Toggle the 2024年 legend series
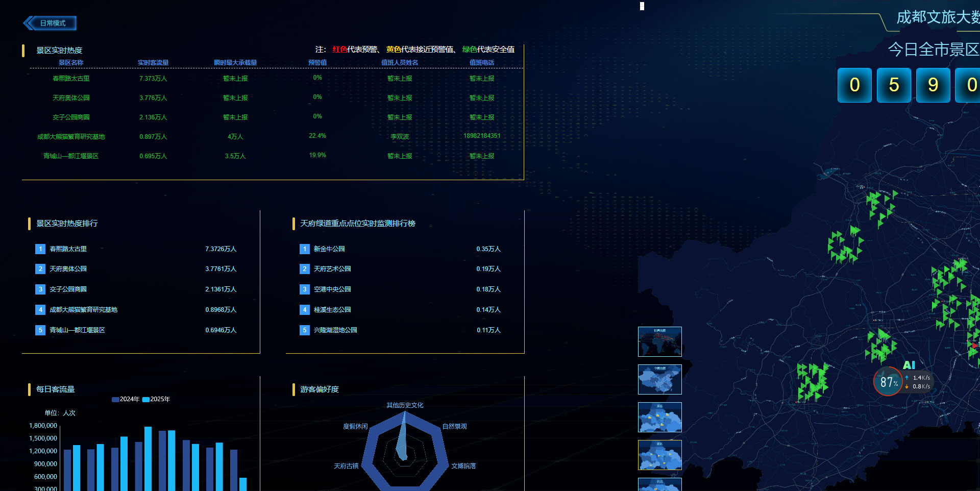Image resolution: width=980 pixels, height=491 pixels. click(126, 399)
